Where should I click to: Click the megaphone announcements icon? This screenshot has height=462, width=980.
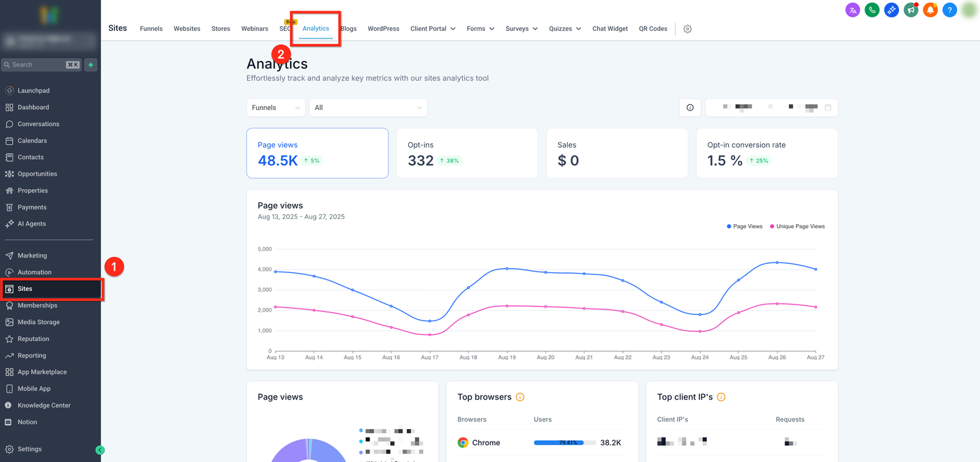[x=911, y=10]
